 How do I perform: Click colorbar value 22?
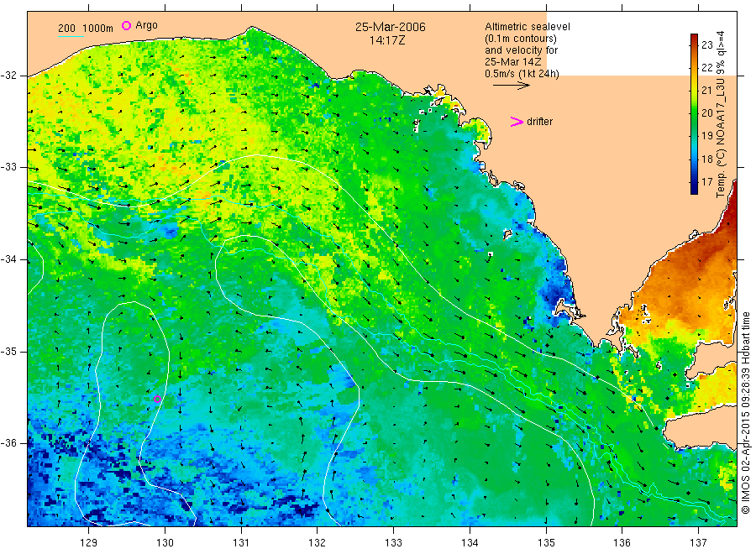pyautogui.click(x=706, y=67)
